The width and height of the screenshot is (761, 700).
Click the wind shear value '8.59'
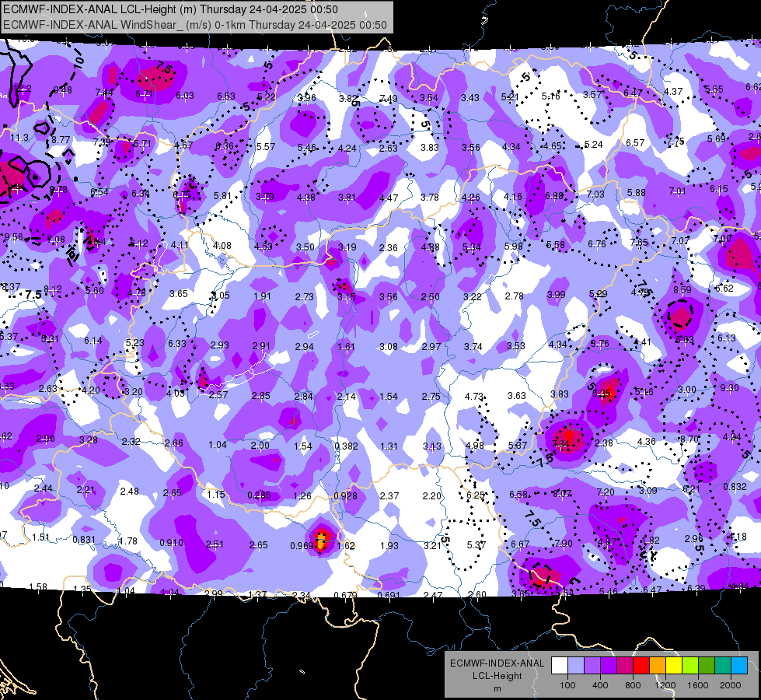[x=682, y=290]
